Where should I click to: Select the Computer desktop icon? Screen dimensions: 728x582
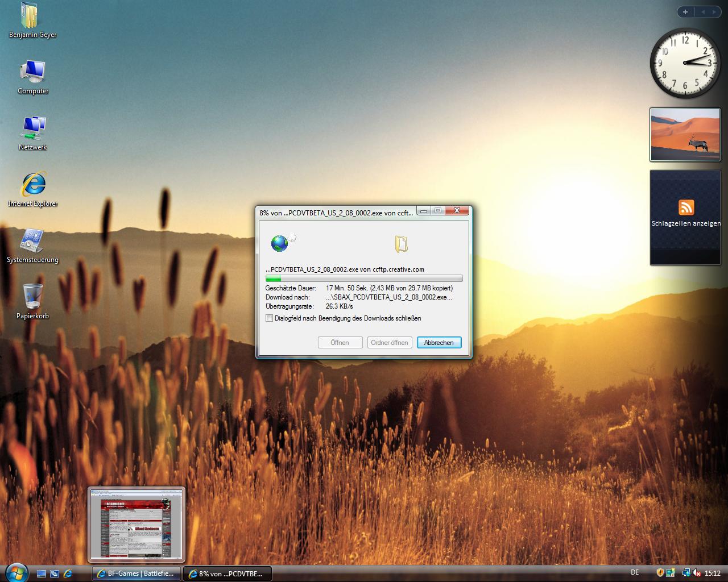[32, 77]
